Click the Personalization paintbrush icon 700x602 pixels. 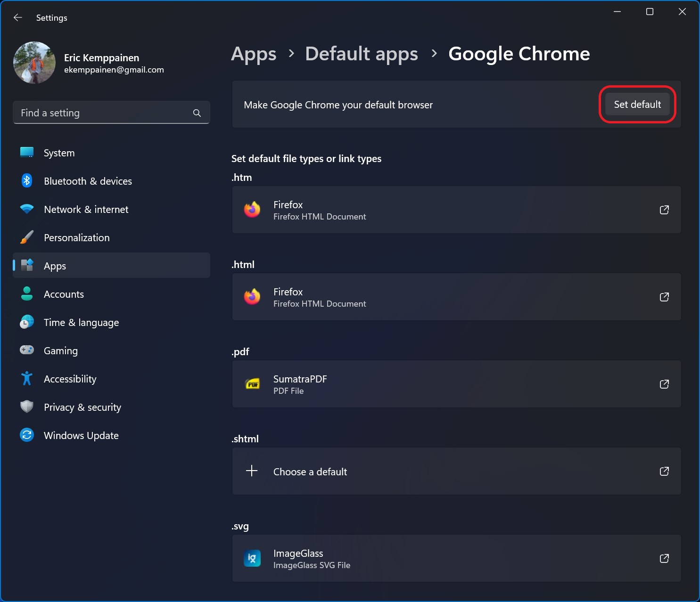coord(27,237)
